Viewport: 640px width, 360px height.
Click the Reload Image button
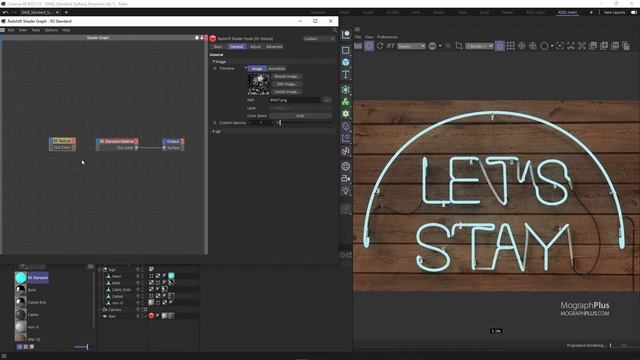tap(287, 76)
